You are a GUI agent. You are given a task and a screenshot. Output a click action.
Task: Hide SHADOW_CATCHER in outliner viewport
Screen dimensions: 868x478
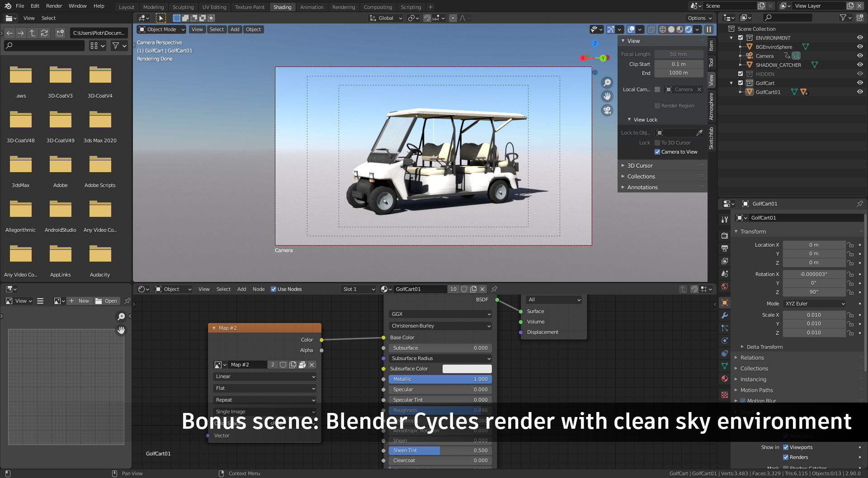[860, 65]
